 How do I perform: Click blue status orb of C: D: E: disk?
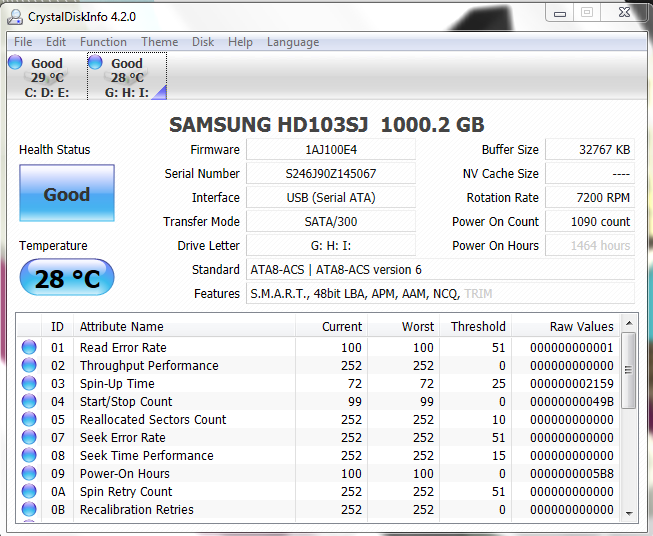click(x=15, y=62)
